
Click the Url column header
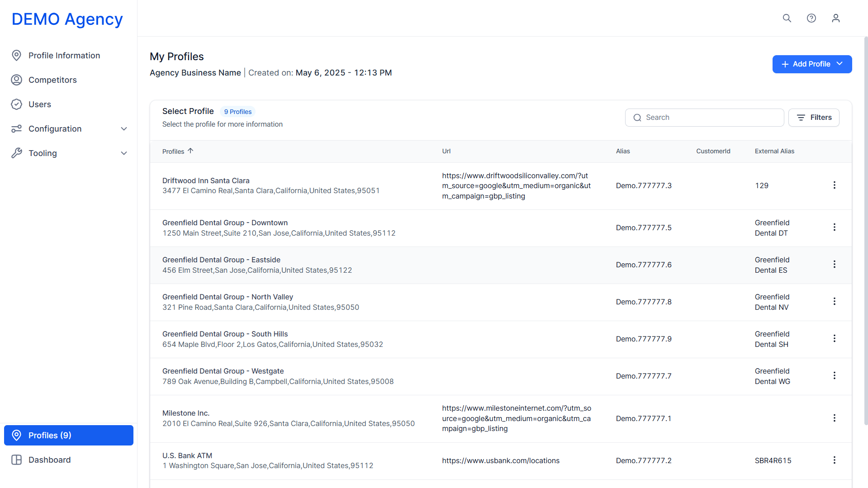click(x=446, y=152)
